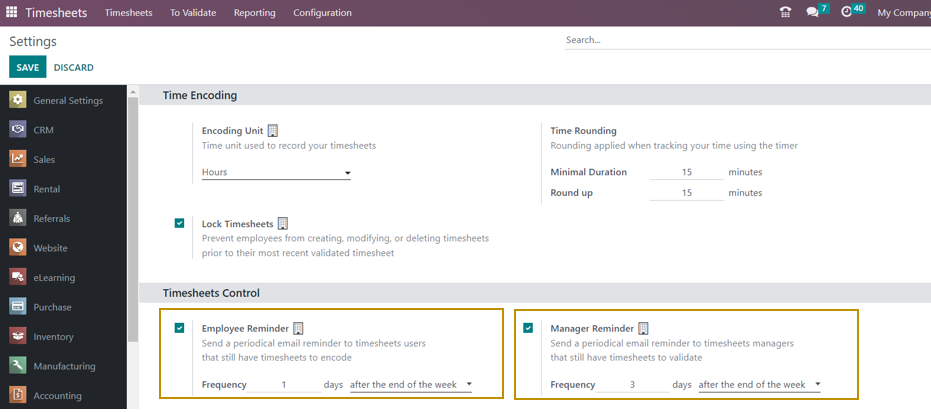This screenshot has height=412, width=931.
Task: Click company icon next to Encoding Unit
Action: [x=273, y=131]
